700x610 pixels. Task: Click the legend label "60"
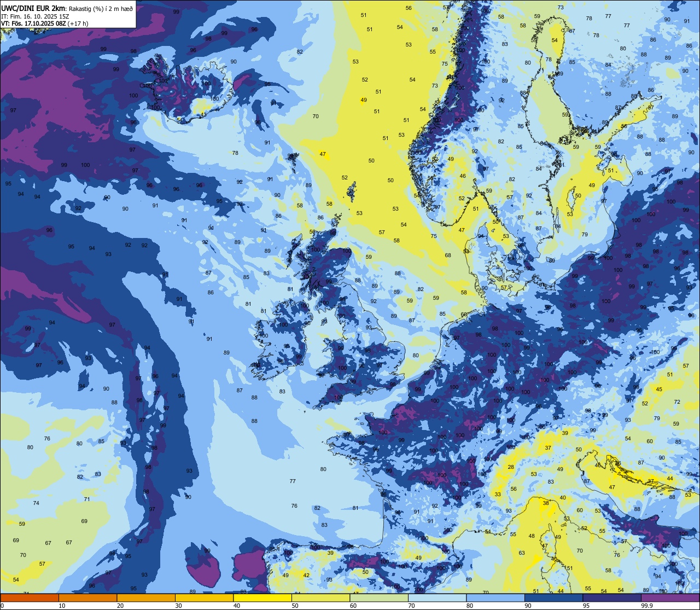click(353, 606)
